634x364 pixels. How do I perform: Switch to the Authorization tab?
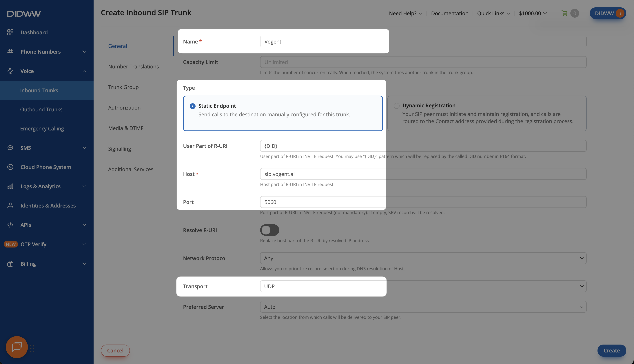pos(124,108)
